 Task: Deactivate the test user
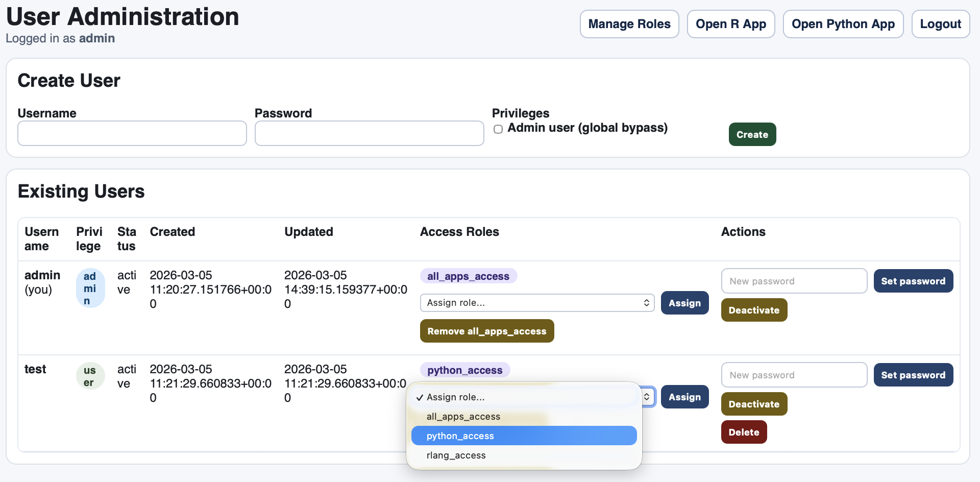pyautogui.click(x=754, y=403)
